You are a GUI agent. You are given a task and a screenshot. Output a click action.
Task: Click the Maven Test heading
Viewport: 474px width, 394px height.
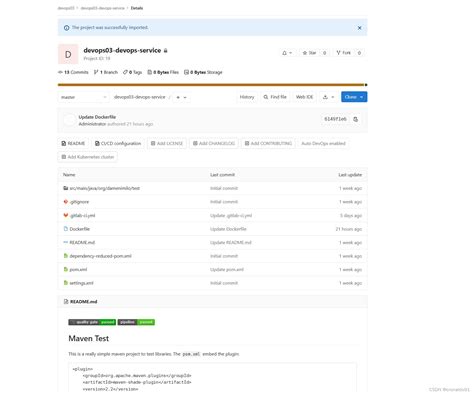point(89,339)
